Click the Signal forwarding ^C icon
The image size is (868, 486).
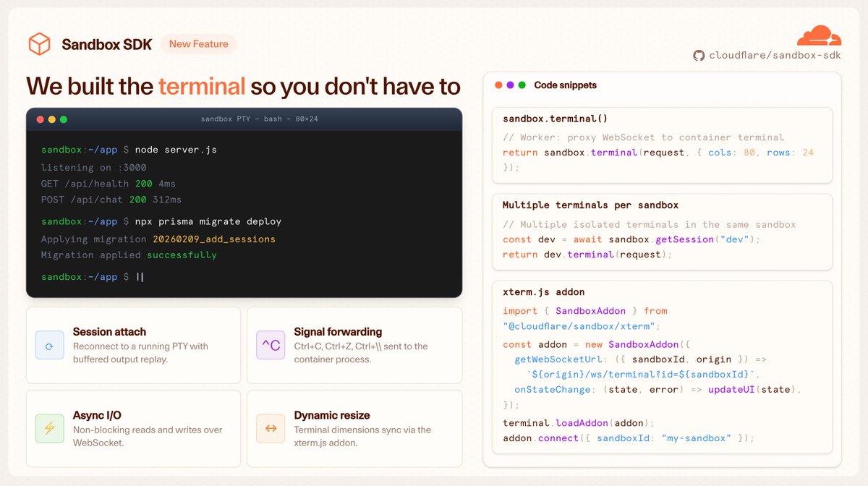(271, 345)
